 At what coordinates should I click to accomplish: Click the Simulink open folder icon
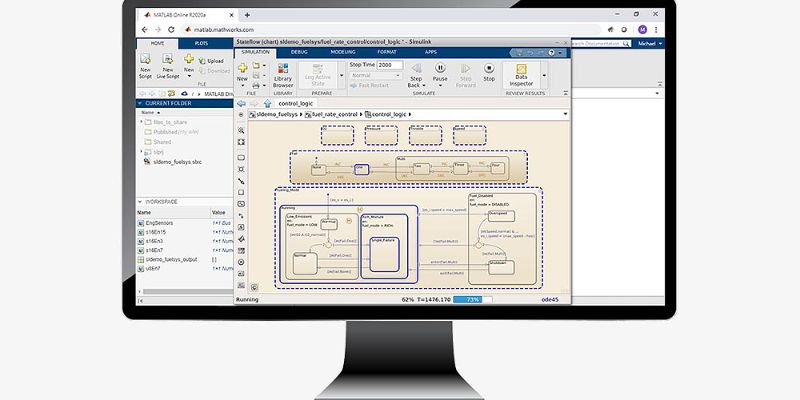click(256, 66)
